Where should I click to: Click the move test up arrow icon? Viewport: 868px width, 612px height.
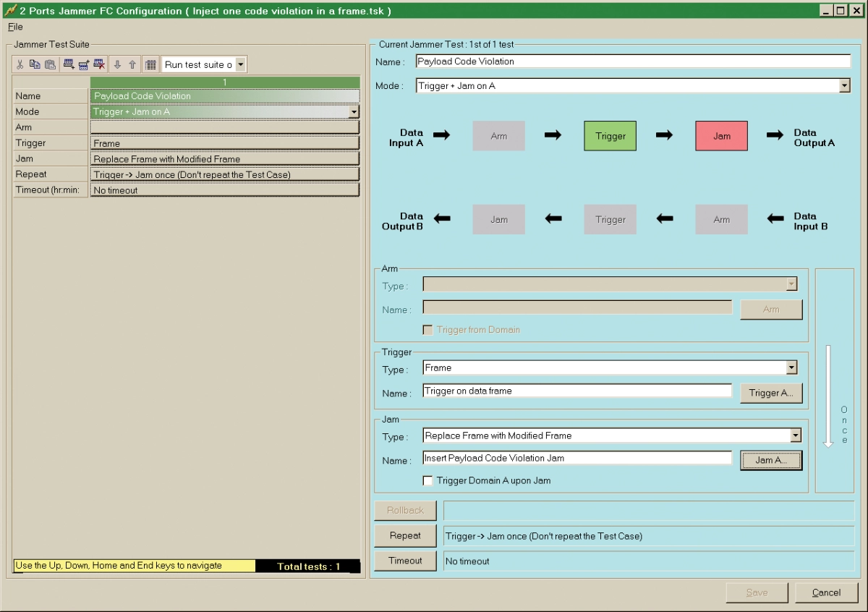pos(132,64)
